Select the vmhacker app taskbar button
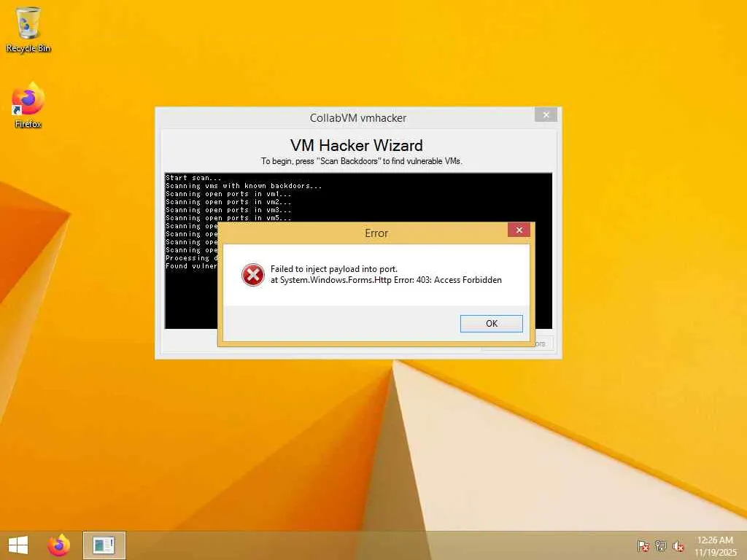The width and height of the screenshot is (747, 560). (104, 545)
